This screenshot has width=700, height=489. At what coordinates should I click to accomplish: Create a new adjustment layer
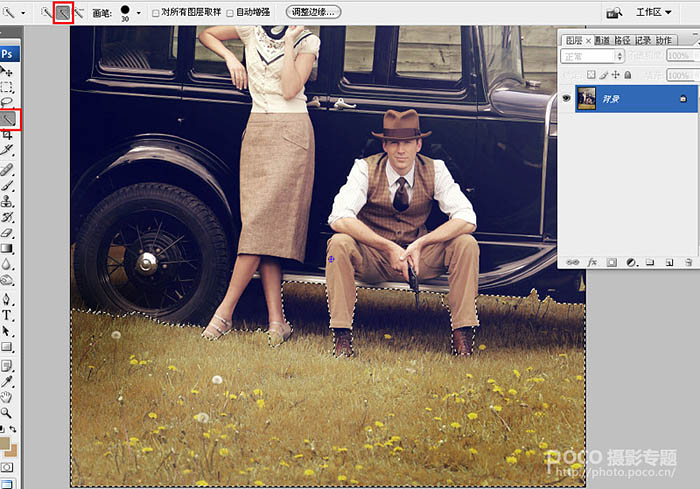click(x=631, y=262)
